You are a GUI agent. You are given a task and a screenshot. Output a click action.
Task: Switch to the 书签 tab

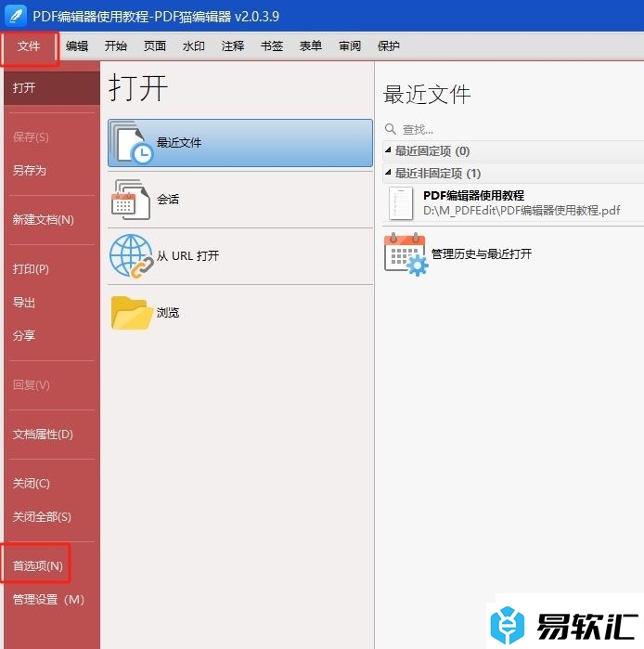point(272,45)
